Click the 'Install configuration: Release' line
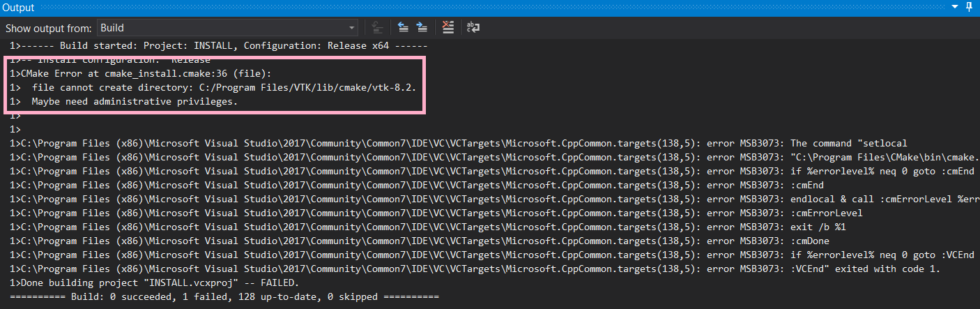The image size is (980, 309). coord(110,60)
